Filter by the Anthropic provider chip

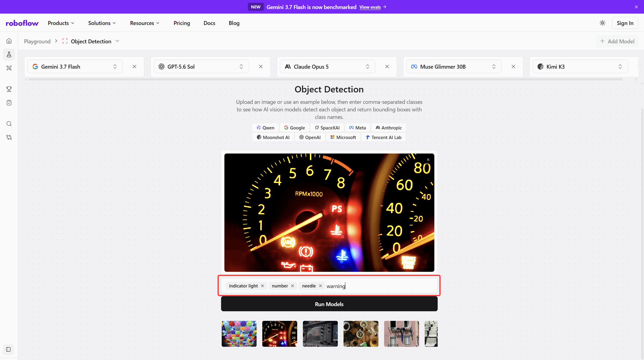click(x=389, y=128)
